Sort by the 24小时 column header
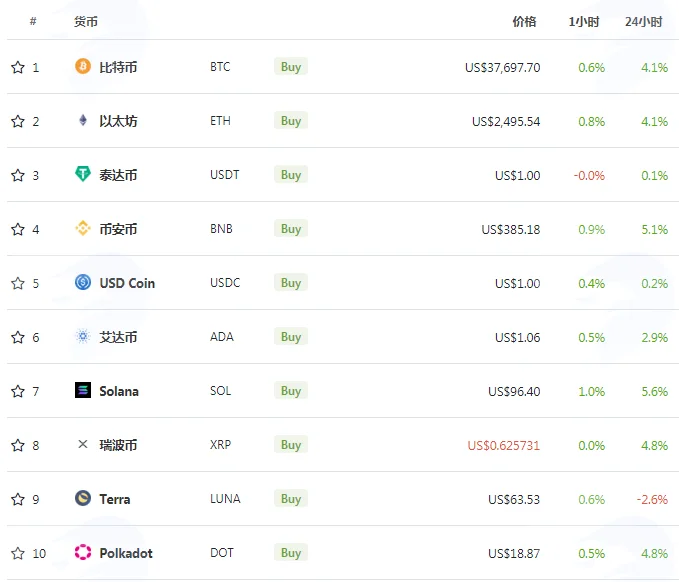 click(643, 22)
